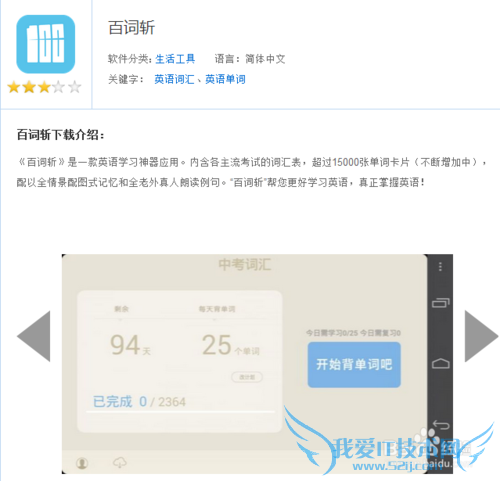Show next screenshot with right arrow

click(x=481, y=336)
